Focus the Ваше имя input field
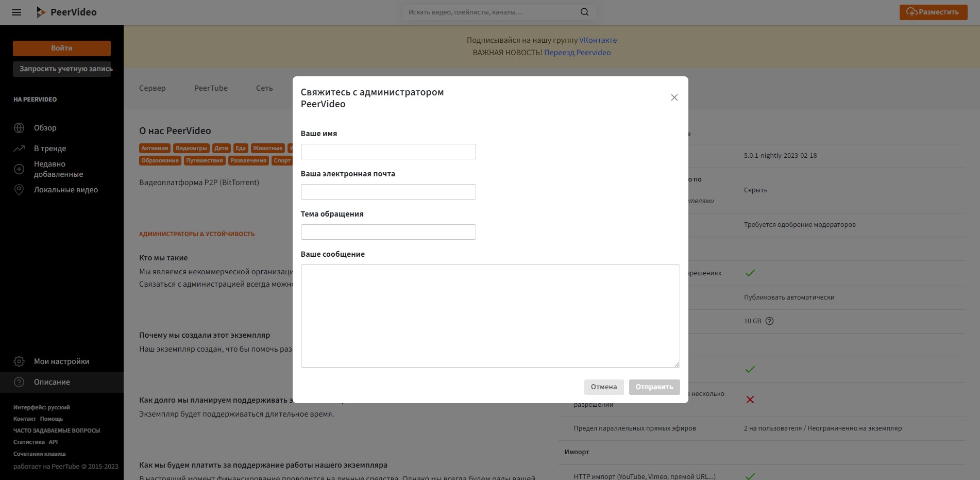 (x=388, y=152)
